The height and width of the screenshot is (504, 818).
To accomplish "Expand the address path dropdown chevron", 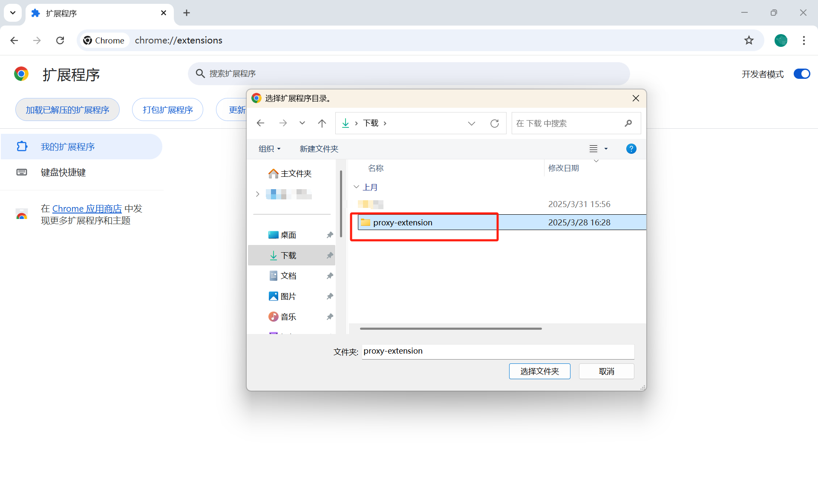I will coord(471,124).
